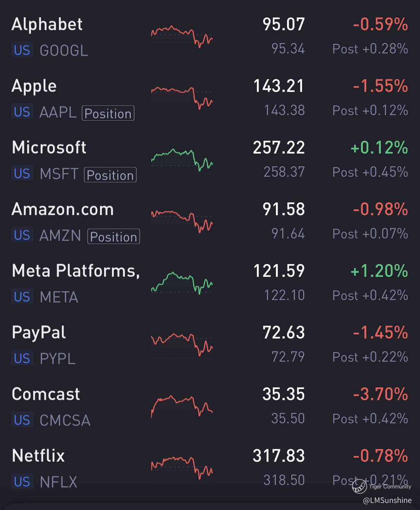Select Alphabet's -0.59% change value
This screenshot has height=510, width=420.
tap(380, 25)
